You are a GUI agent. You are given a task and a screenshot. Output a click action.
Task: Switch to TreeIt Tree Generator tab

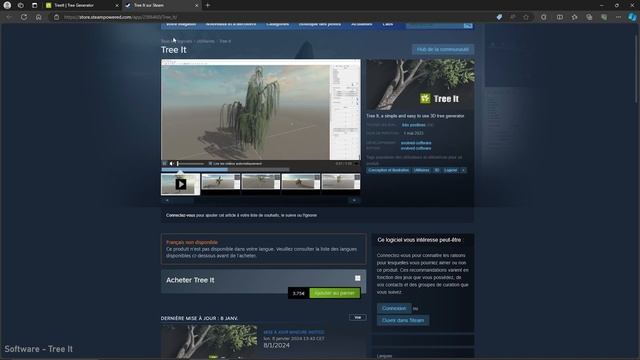coord(81,5)
